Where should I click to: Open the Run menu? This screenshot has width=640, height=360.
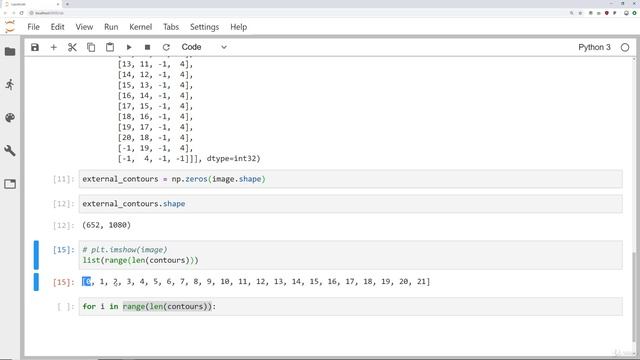[x=111, y=27]
